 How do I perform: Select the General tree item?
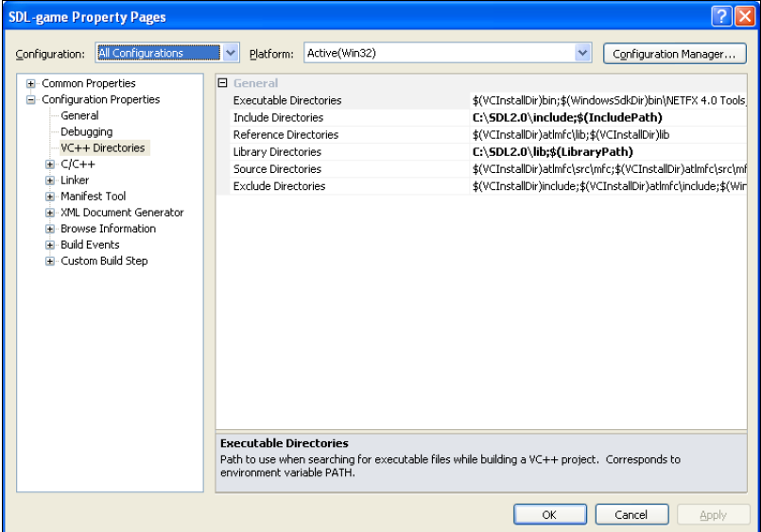click(79, 115)
